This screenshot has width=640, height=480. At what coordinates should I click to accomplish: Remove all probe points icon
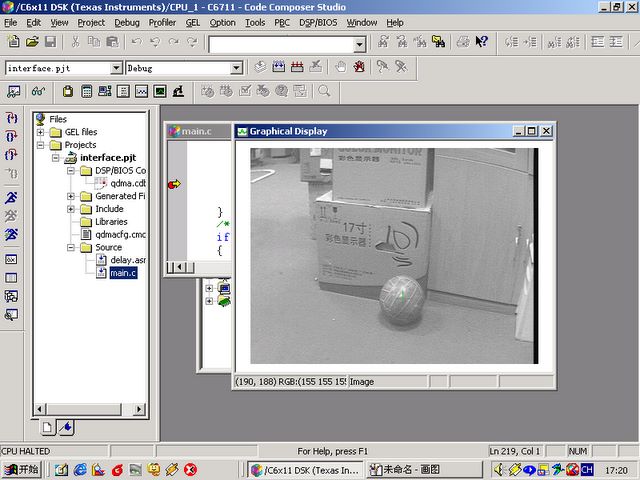(401, 67)
